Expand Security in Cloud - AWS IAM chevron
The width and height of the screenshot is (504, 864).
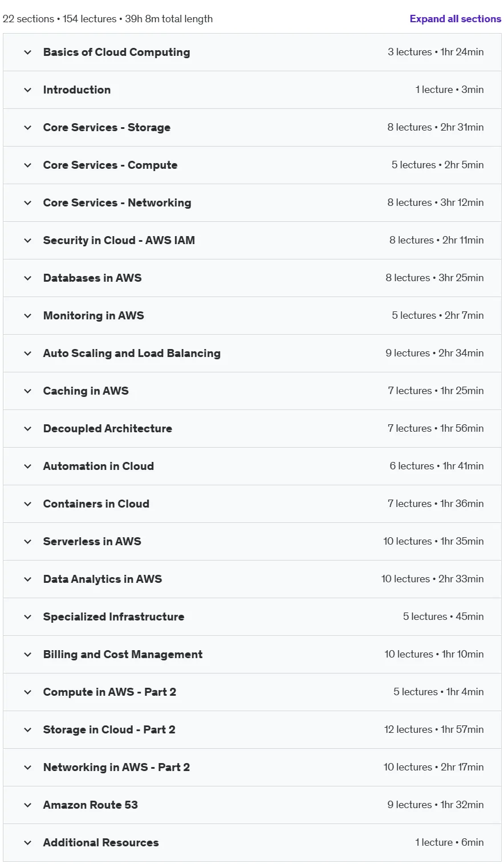tap(27, 241)
